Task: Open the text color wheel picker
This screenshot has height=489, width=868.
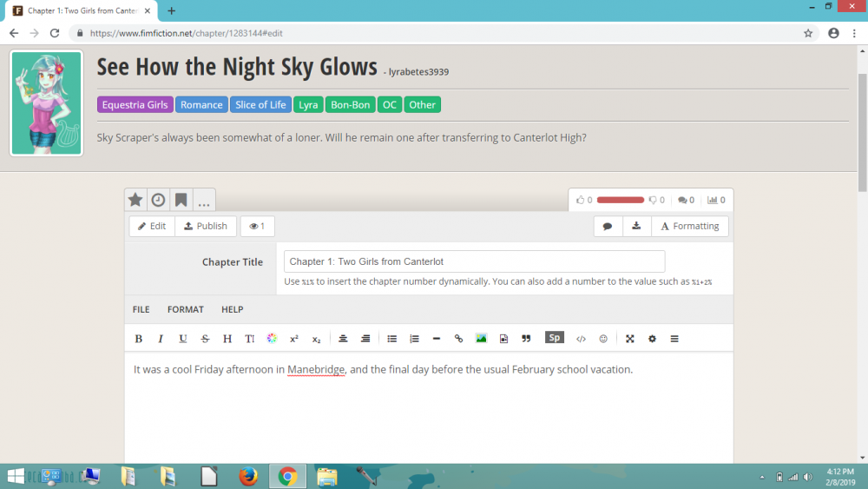Action: pos(272,339)
